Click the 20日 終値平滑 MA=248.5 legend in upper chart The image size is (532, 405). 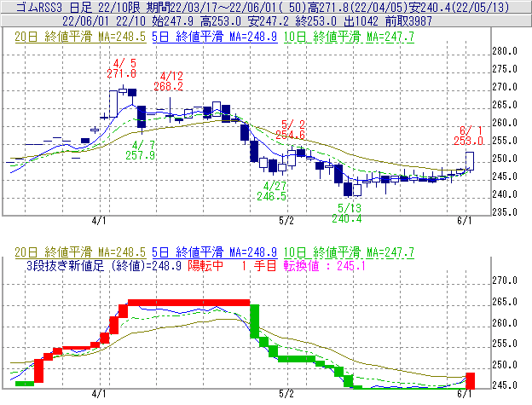(x=80, y=37)
